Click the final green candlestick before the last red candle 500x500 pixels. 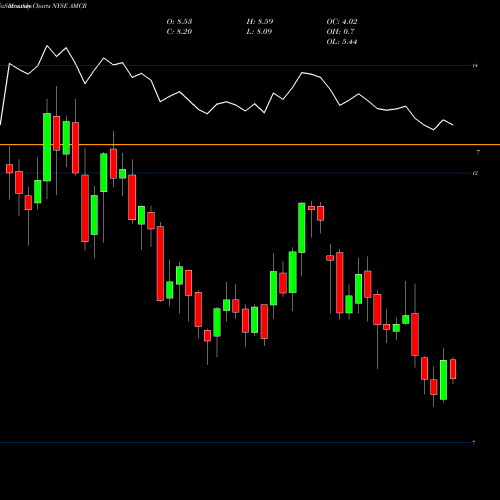(x=443, y=380)
